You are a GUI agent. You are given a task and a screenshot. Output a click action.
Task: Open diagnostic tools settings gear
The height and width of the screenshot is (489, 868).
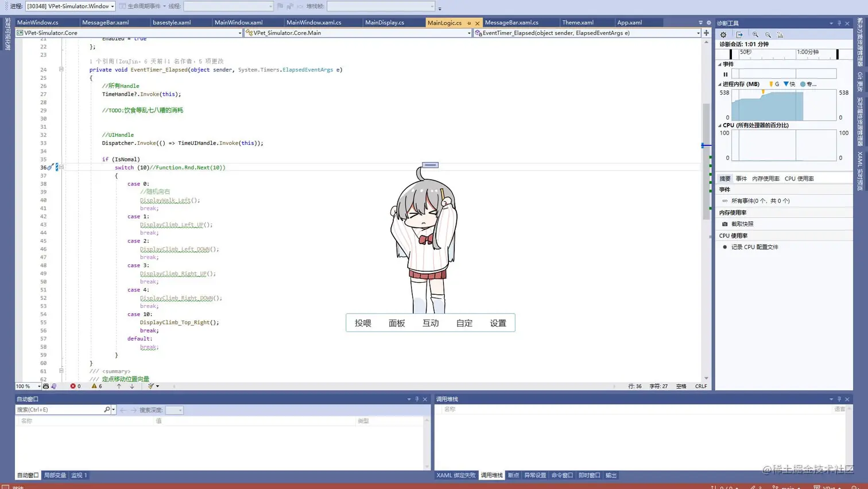tap(723, 34)
